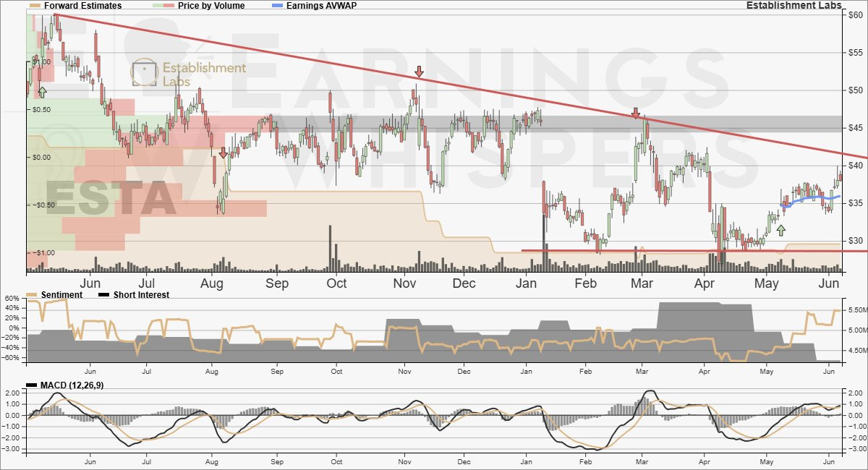
Task: Select the Price by Volume legend label
Action: tap(211, 5)
